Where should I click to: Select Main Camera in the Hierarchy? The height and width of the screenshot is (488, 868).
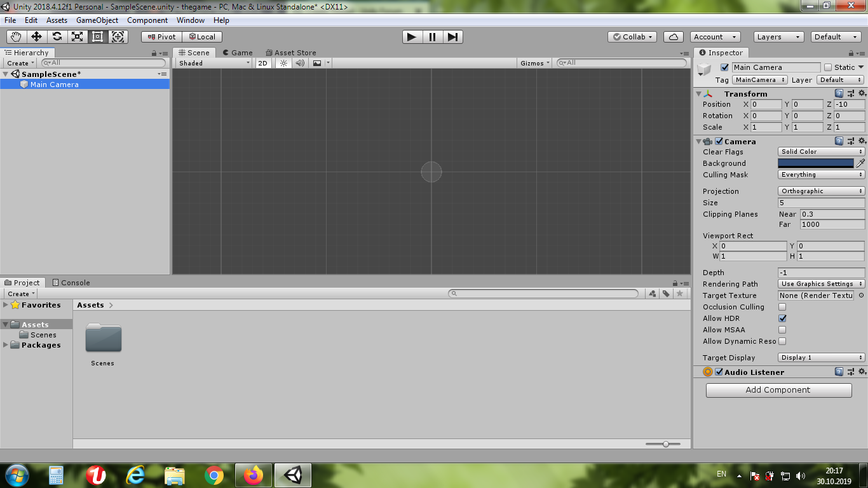tap(85, 85)
